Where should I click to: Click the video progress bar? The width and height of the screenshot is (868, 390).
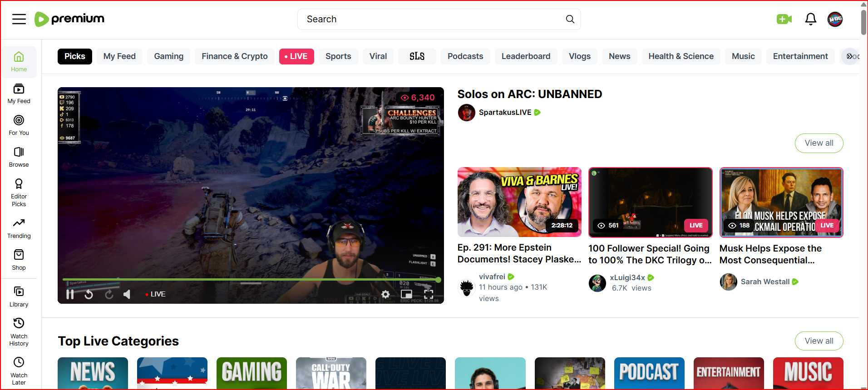click(250, 280)
